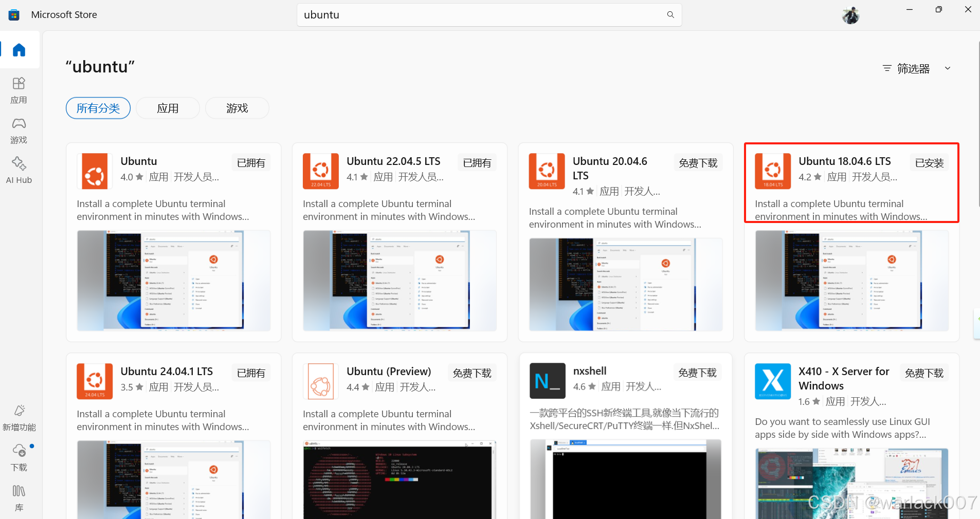Viewport: 980px width, 519px height.
Task: Open the 库 library page
Action: click(19, 498)
